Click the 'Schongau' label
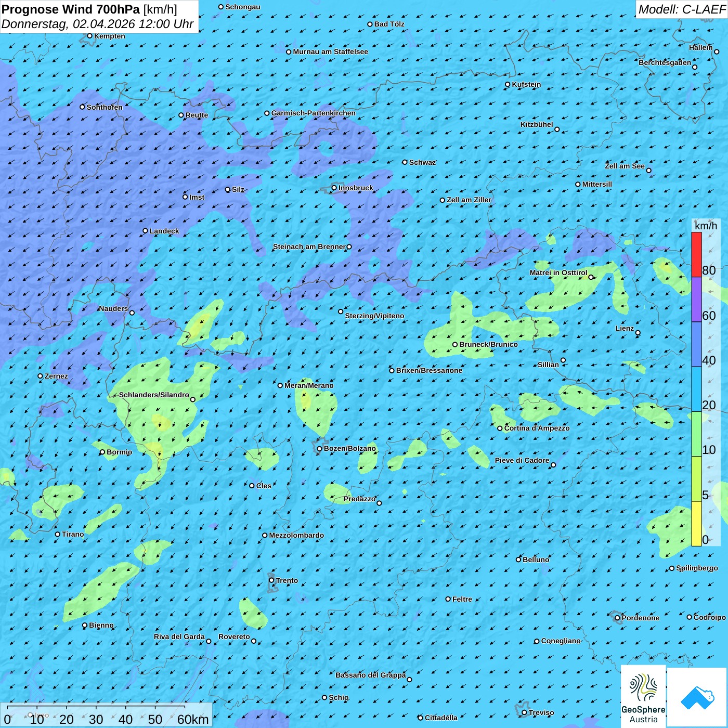The image size is (728, 728). point(243,7)
